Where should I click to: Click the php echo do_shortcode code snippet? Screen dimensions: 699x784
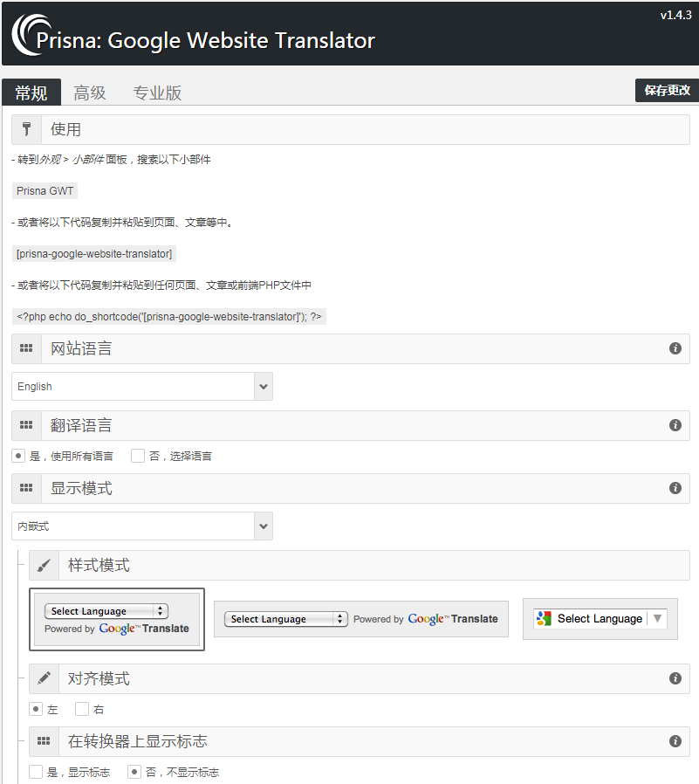pos(169,317)
